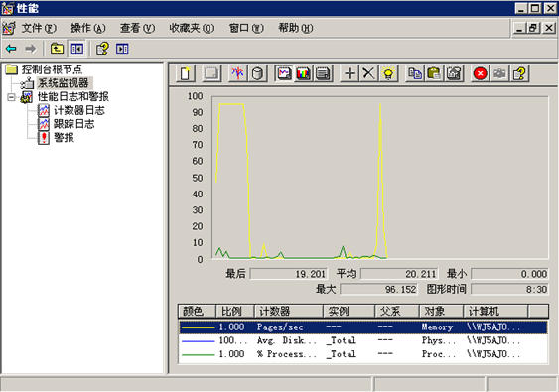Switch to the View Graph mode icon
The width and height of the screenshot is (559, 392).
coord(284,73)
